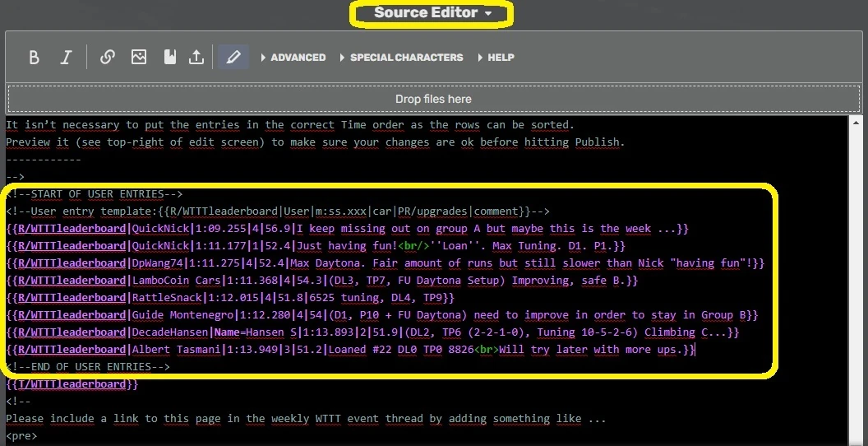Screen dimensions: 868x446
Task: Insert an image from toolbar
Action: (138, 57)
